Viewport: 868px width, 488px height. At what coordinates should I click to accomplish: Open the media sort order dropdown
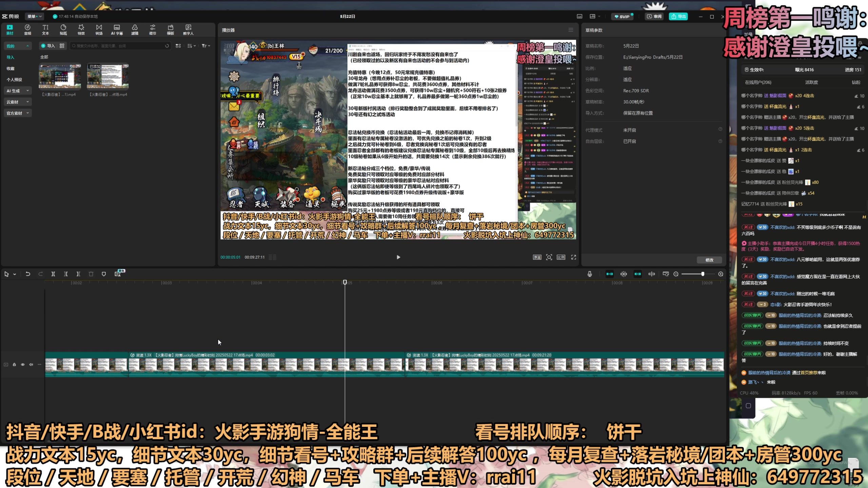point(192,46)
